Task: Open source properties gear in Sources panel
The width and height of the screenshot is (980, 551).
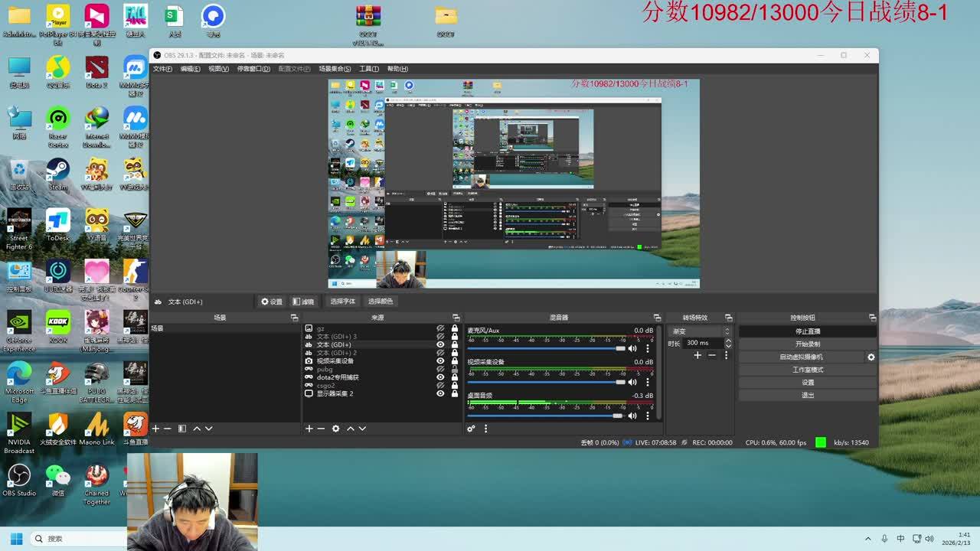Action: (x=335, y=429)
